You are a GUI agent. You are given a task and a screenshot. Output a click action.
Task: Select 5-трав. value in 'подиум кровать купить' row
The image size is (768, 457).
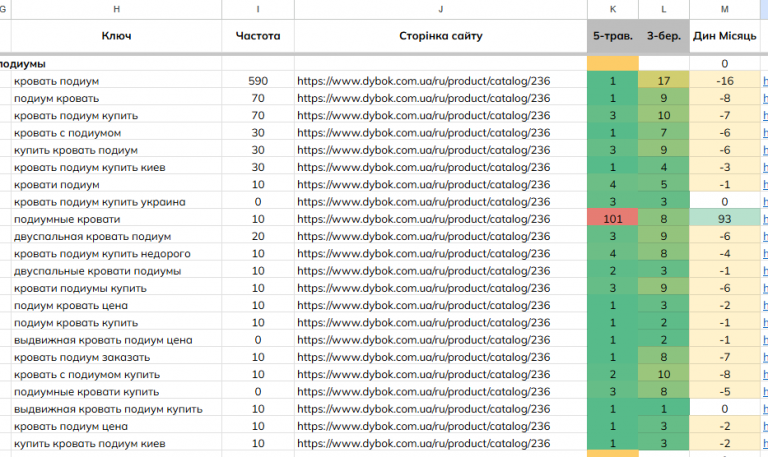tap(613, 323)
